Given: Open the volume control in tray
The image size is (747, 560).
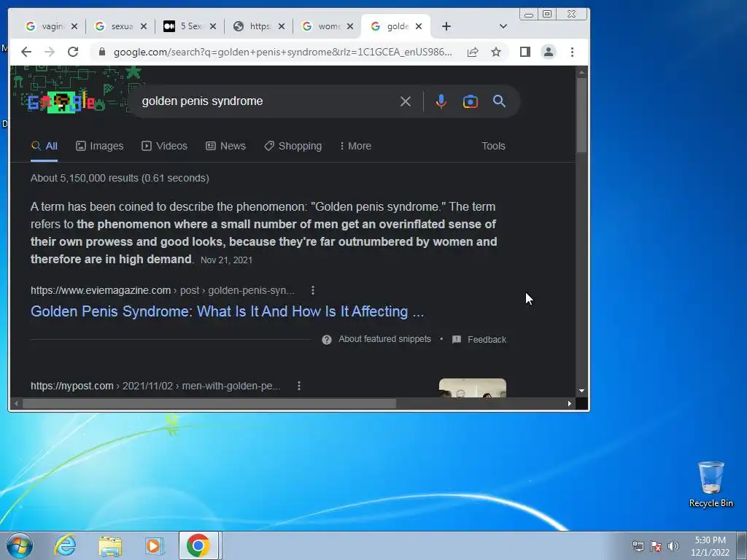Looking at the screenshot, I should point(673,545).
